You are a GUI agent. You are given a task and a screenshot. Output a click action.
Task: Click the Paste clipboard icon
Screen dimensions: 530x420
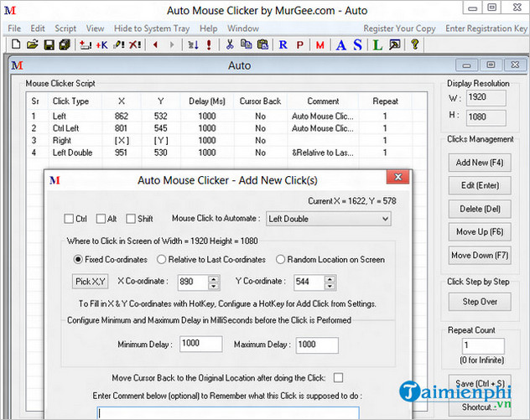tap(262, 44)
